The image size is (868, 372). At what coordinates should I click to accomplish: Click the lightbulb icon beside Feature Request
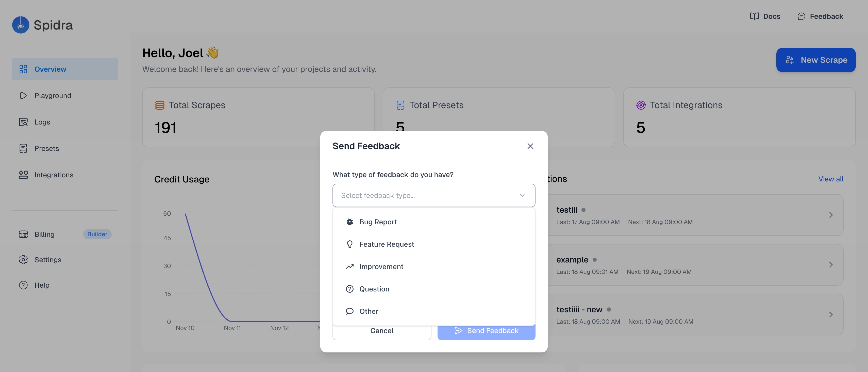tap(350, 244)
